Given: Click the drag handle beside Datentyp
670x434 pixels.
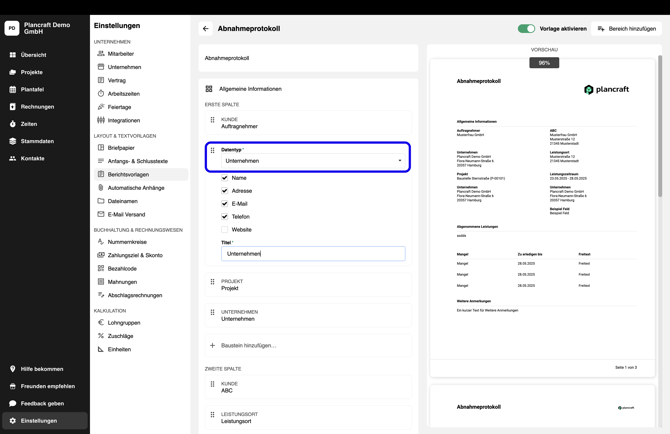Looking at the screenshot, I should click(212, 150).
